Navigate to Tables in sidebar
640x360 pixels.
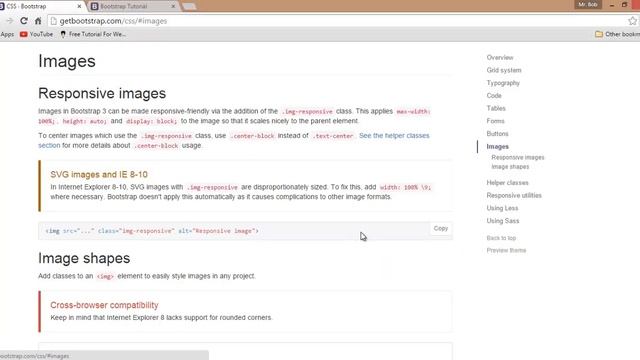496,108
